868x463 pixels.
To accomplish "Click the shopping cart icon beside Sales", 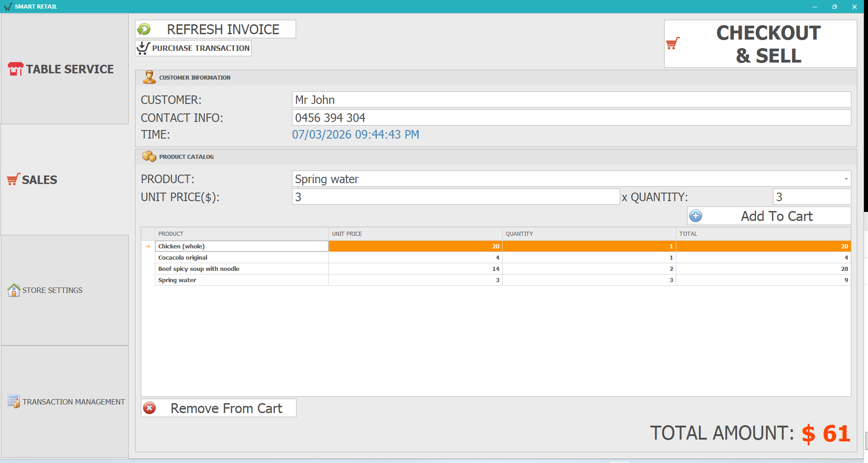I will pyautogui.click(x=13, y=179).
